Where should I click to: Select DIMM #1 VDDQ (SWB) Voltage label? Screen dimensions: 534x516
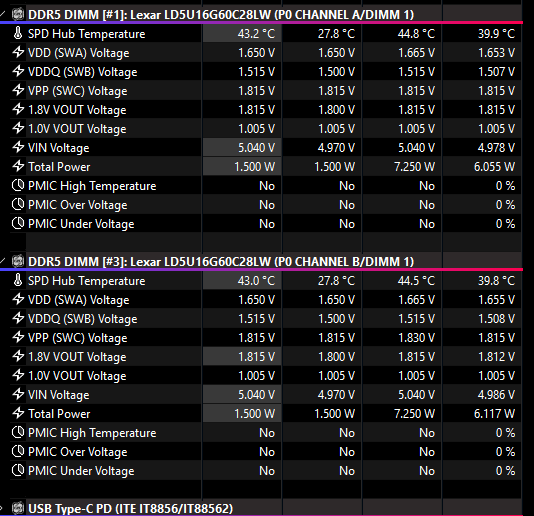(83, 72)
